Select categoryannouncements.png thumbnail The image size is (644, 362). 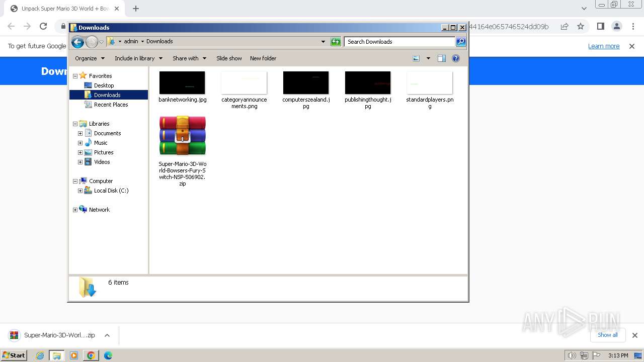pos(244,83)
